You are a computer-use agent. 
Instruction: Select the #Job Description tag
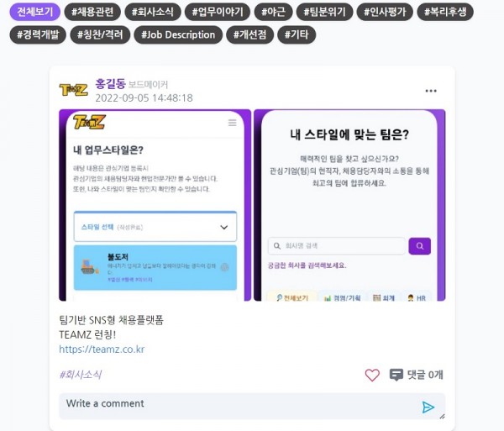click(178, 34)
